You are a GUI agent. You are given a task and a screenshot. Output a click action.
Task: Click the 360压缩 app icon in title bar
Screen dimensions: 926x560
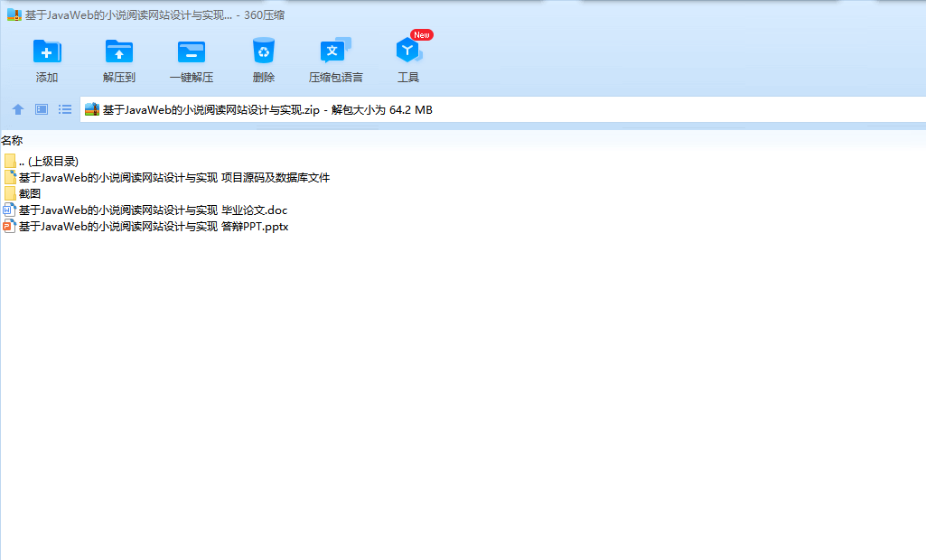pos(14,14)
